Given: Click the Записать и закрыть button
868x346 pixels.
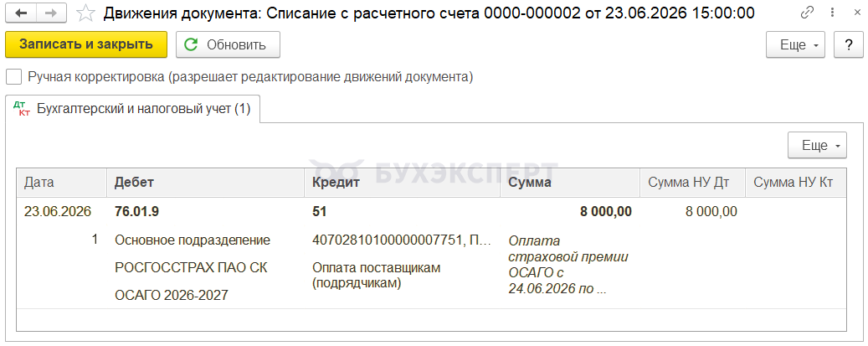Looking at the screenshot, I should point(86,44).
